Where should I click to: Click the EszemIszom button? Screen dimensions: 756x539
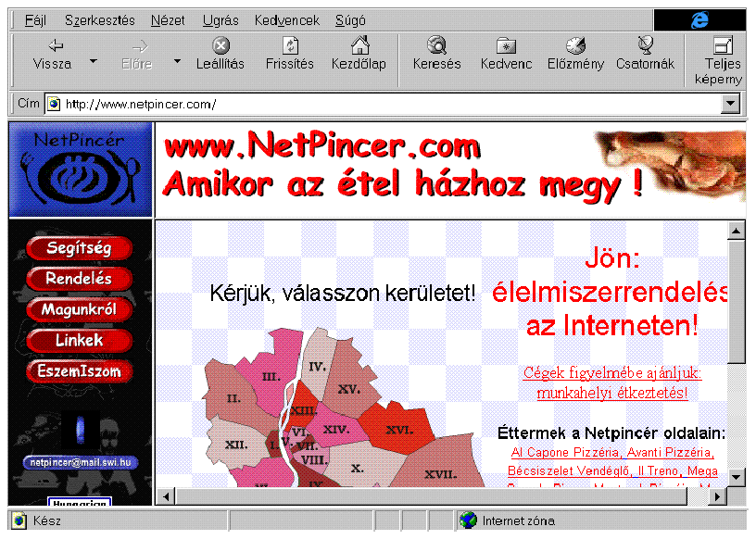pos(79,371)
